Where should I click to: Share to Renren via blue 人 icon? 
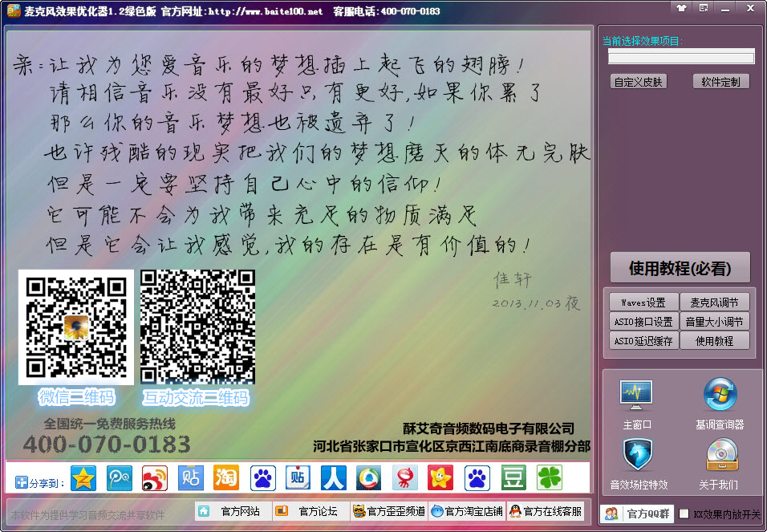[x=334, y=478]
